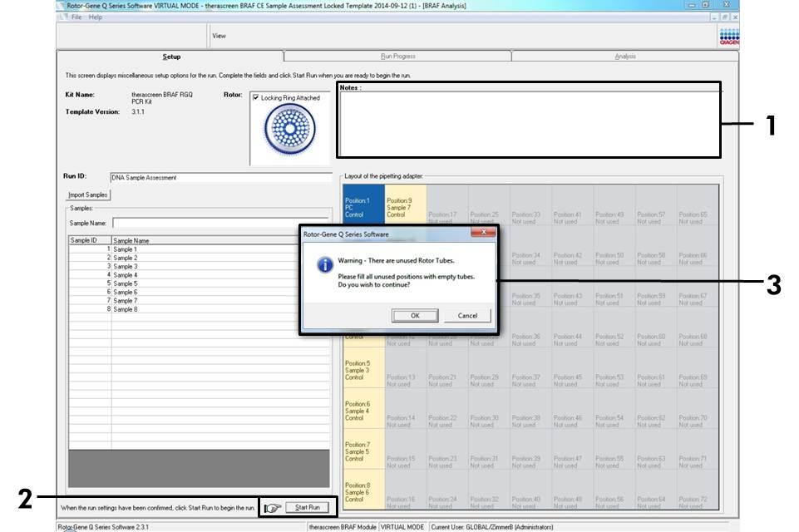Click into the Notes text box
799x532 pixels.
coord(529,124)
